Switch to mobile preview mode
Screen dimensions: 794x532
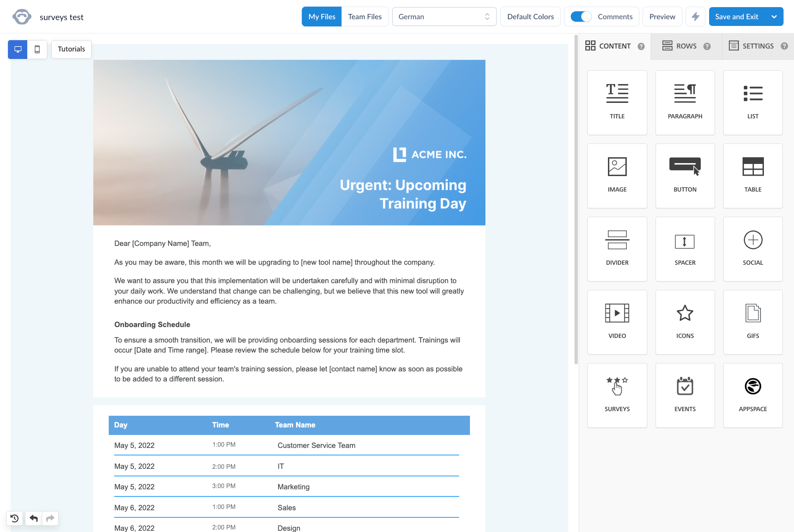(37, 49)
